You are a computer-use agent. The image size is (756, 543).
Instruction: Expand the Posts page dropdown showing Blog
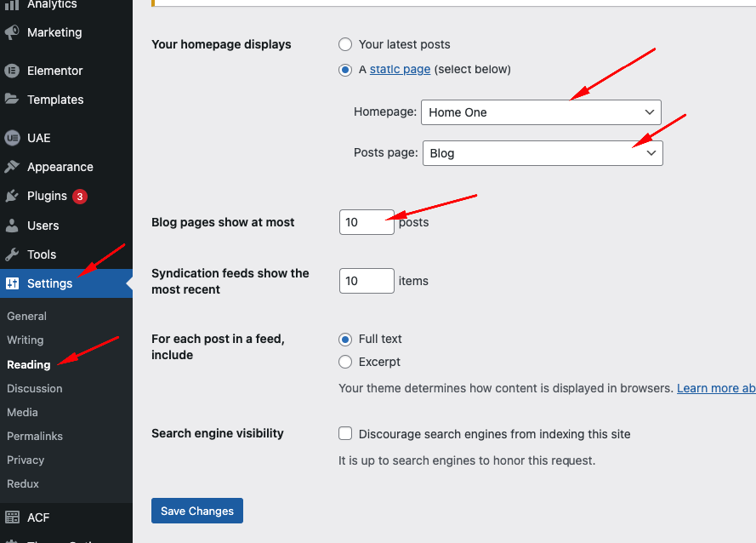tap(543, 153)
